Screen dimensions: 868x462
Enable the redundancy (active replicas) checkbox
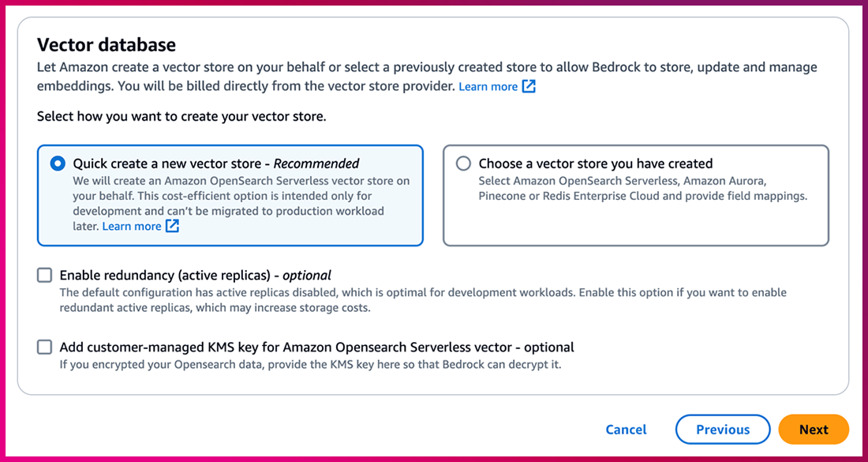44,276
